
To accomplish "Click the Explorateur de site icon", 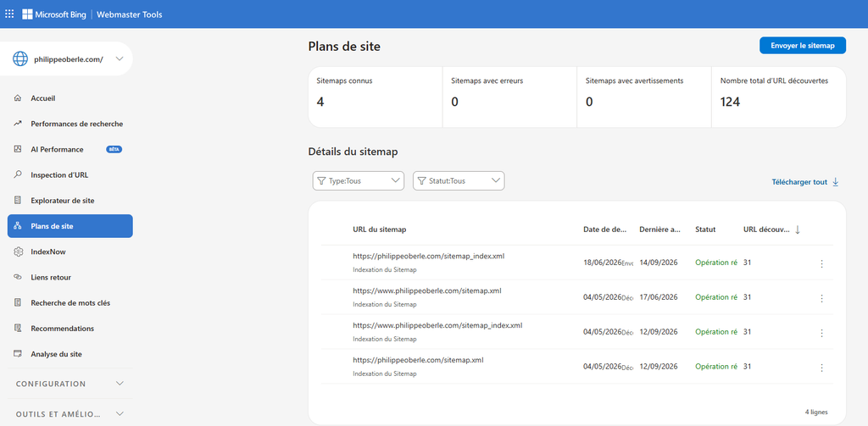I will (x=18, y=200).
